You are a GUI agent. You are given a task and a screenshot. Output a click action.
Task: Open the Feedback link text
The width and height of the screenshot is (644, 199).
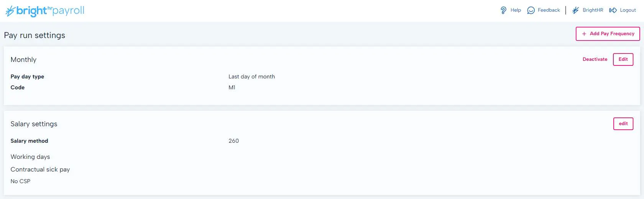[x=549, y=10]
